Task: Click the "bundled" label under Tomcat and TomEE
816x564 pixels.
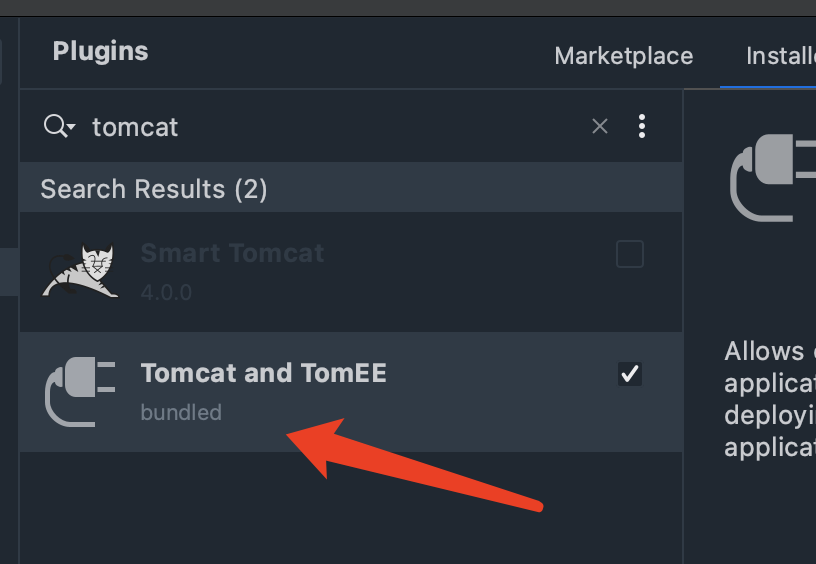Action: (x=181, y=412)
